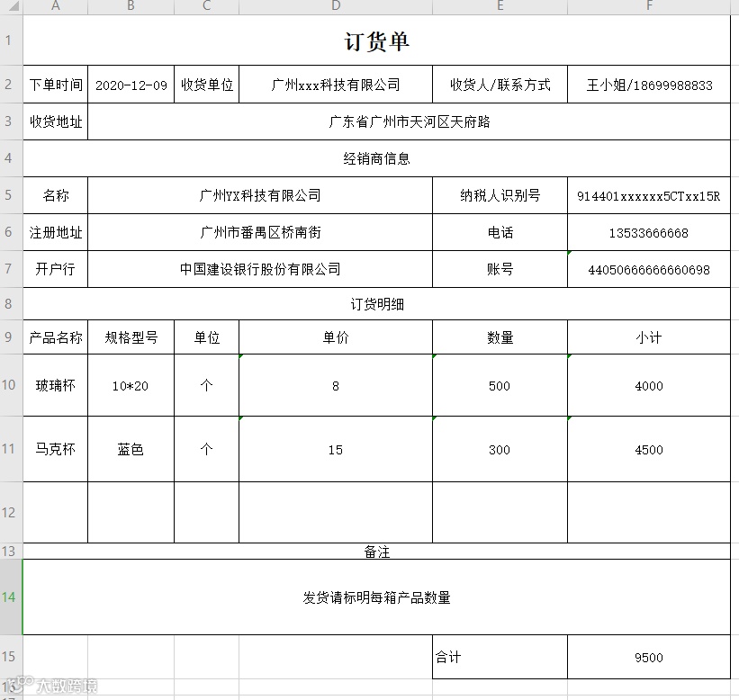Click the 小计 column heading
This screenshot has width=739, height=700.
coord(649,337)
